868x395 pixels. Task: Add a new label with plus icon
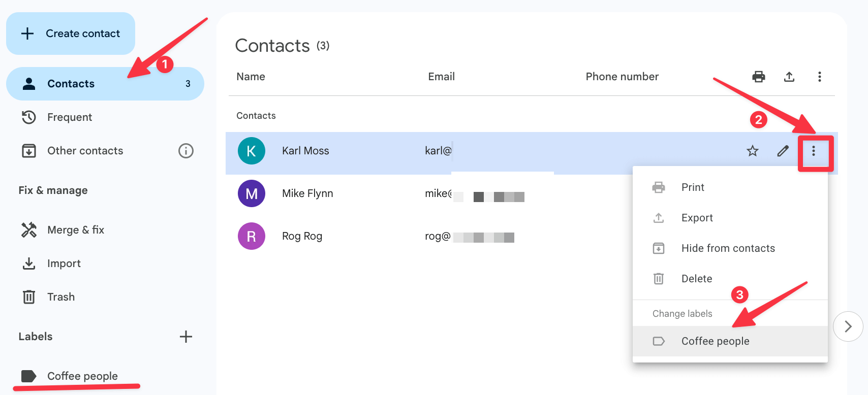[186, 337]
